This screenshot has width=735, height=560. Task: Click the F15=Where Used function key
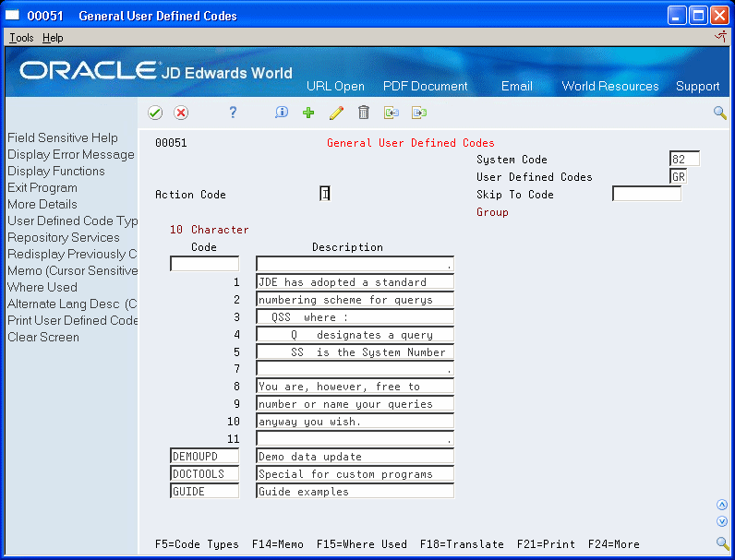[361, 544]
